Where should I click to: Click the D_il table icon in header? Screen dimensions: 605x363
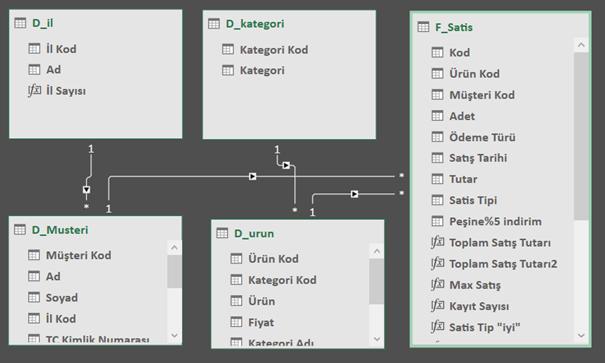click(20, 23)
